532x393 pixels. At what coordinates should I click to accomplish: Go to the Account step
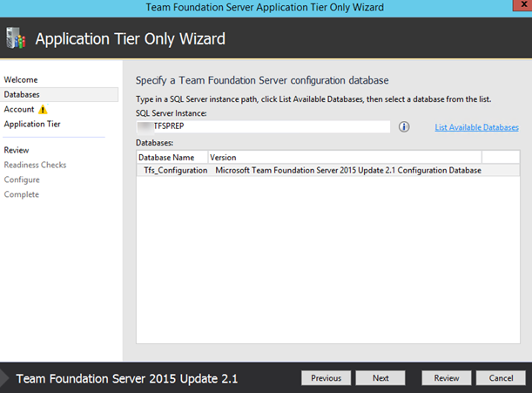pyautogui.click(x=19, y=110)
